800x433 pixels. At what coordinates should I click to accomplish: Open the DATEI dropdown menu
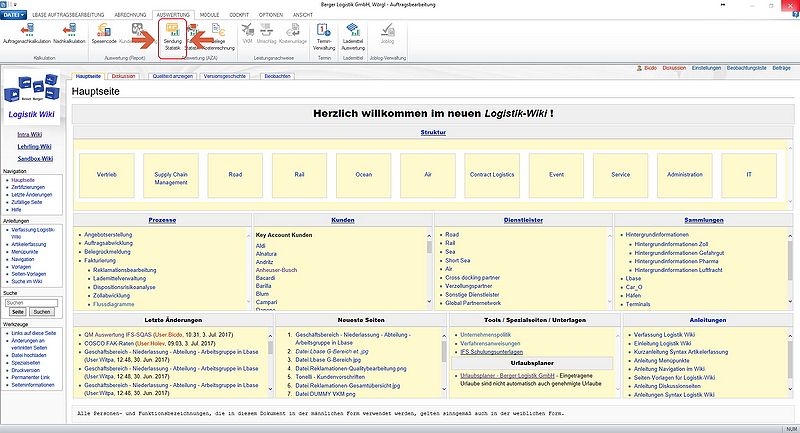[x=13, y=15]
